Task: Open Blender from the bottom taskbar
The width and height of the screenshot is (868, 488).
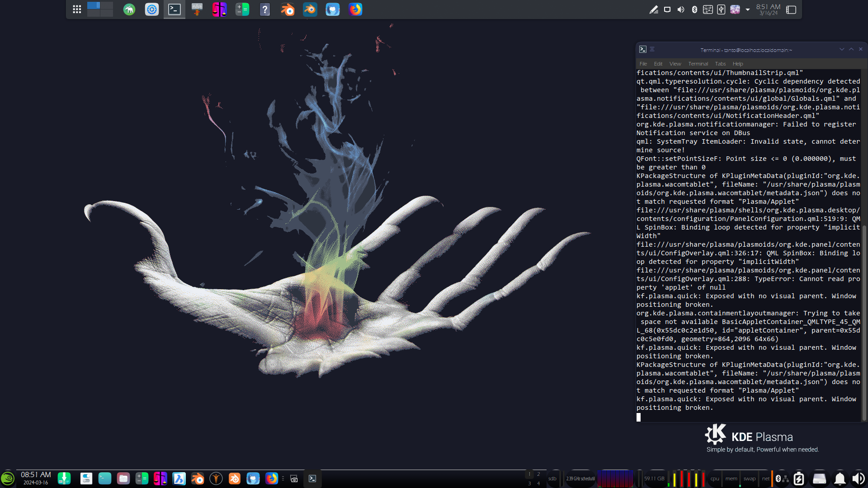Action: pyautogui.click(x=198, y=479)
